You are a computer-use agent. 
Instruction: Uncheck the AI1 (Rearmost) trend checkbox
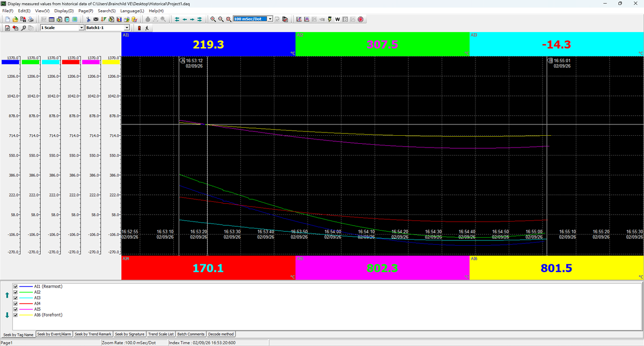point(16,286)
